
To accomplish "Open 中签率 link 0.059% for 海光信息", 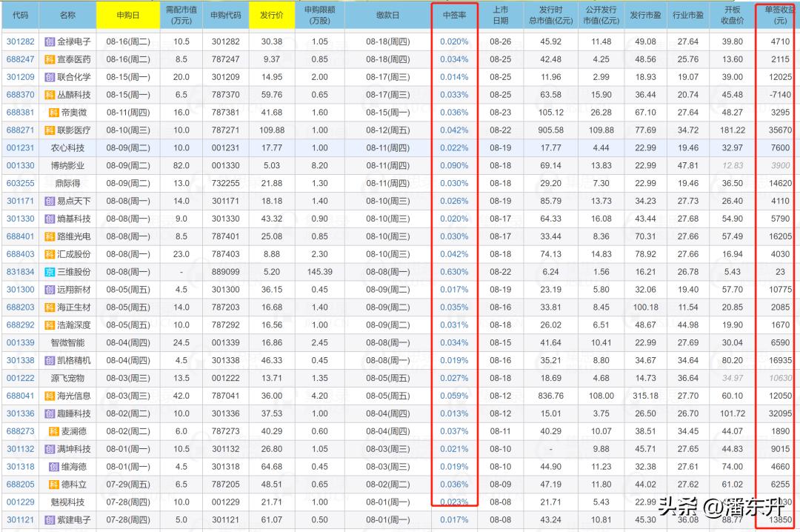I will coord(454,395).
